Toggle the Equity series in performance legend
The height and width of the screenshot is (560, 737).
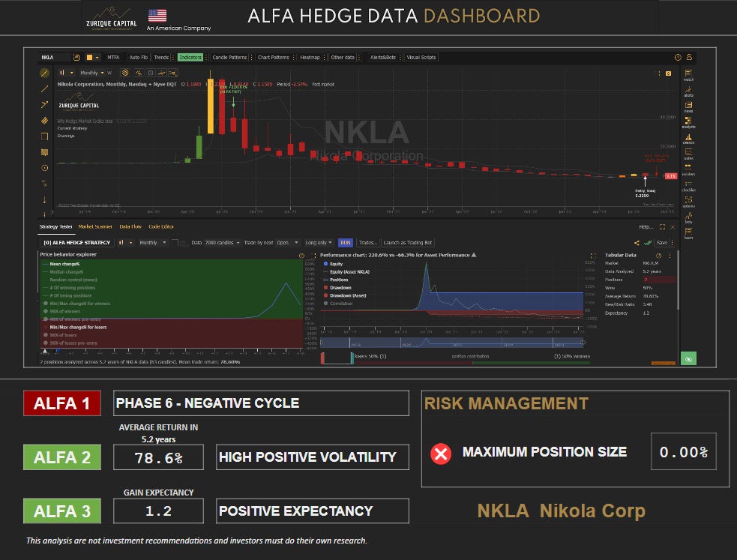click(x=333, y=264)
